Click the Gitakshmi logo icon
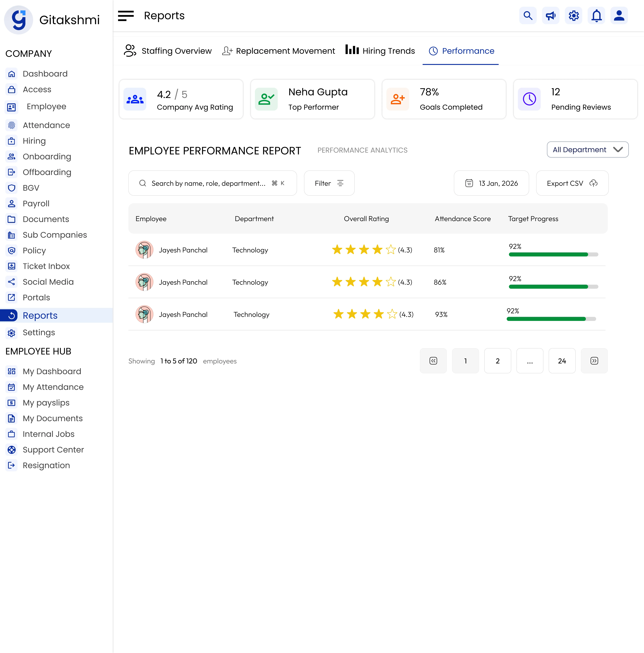The width and height of the screenshot is (644, 653). point(19,20)
